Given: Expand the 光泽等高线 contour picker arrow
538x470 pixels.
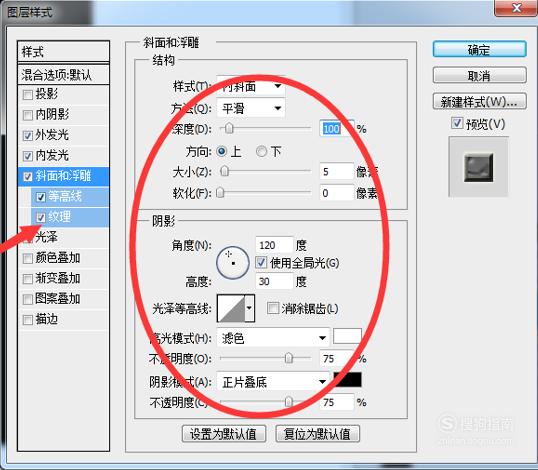Looking at the screenshot, I should point(249,308).
